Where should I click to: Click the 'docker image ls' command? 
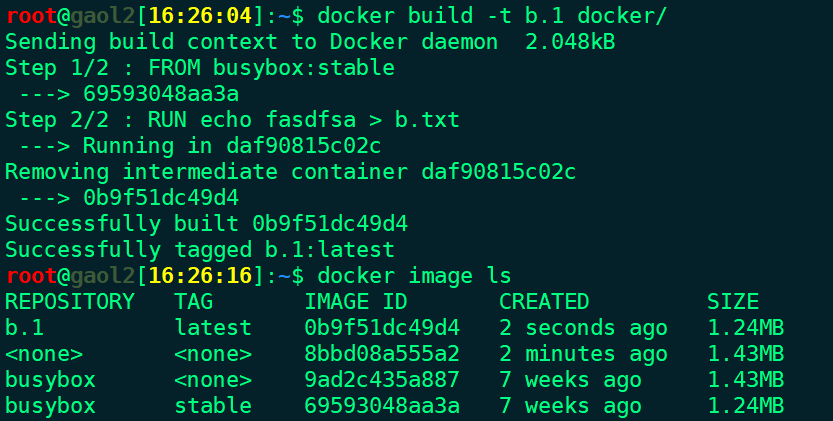pos(414,276)
